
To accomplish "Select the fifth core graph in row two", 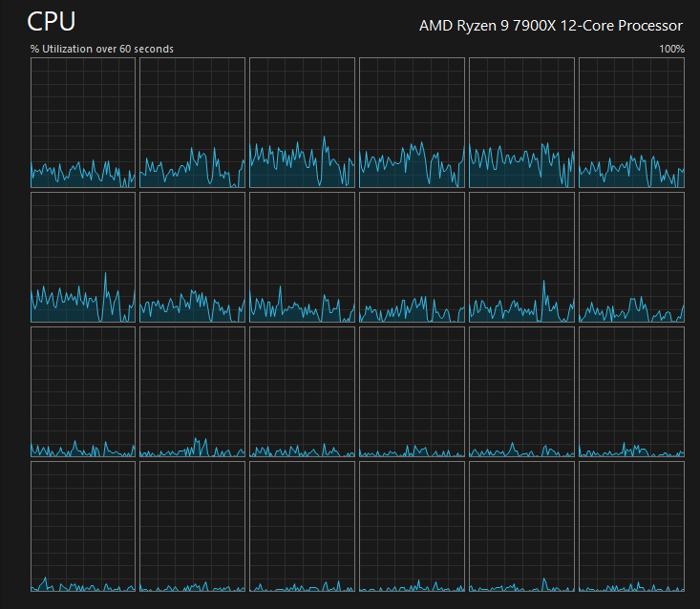I will pyautogui.click(x=521, y=258).
